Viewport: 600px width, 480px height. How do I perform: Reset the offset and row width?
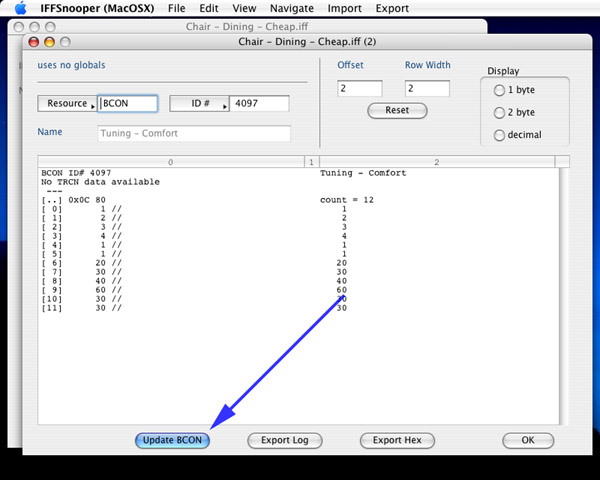pos(397,111)
